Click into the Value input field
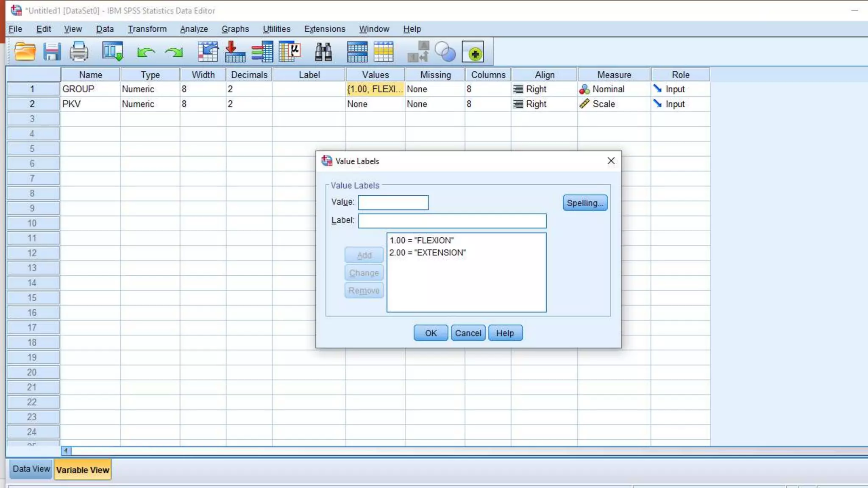Image resolution: width=868 pixels, height=488 pixels. (393, 202)
